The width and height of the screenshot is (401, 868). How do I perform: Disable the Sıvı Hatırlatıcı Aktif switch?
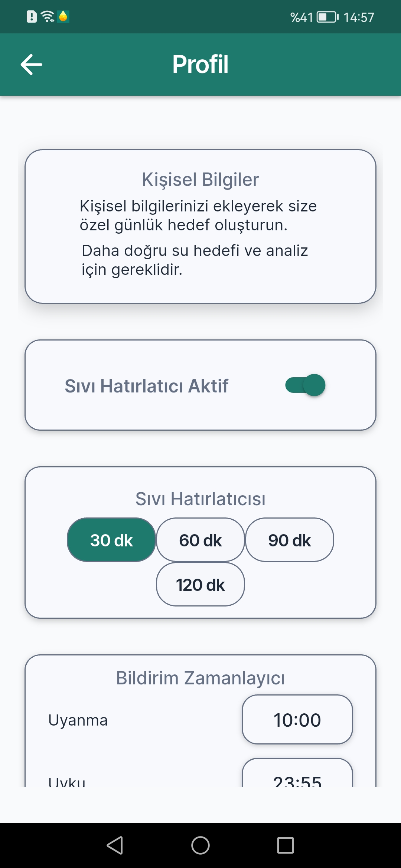point(305,385)
